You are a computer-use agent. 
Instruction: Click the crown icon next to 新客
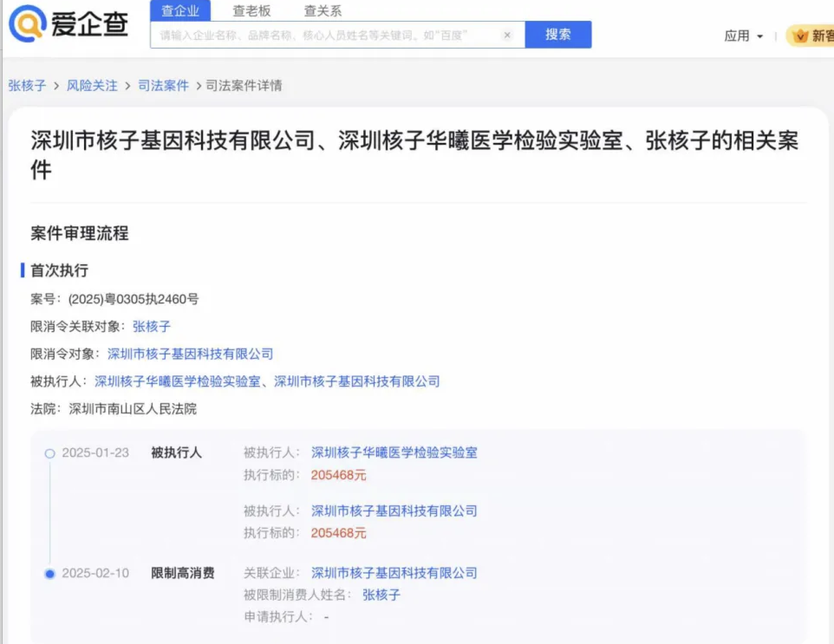pyautogui.click(x=800, y=36)
